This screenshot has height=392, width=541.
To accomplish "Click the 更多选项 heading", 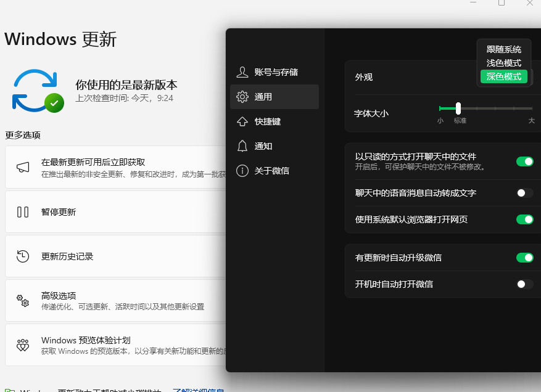I will point(23,135).
